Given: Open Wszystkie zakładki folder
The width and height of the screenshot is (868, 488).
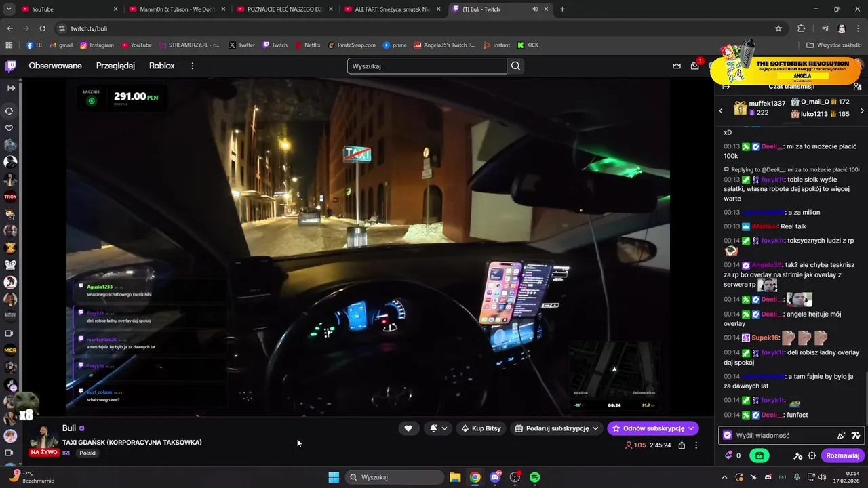Looking at the screenshot, I should (x=833, y=45).
